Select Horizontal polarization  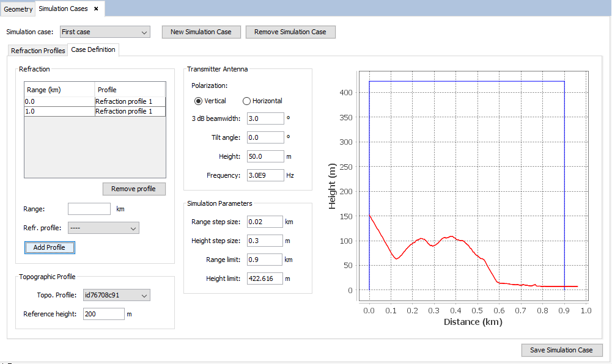(247, 101)
